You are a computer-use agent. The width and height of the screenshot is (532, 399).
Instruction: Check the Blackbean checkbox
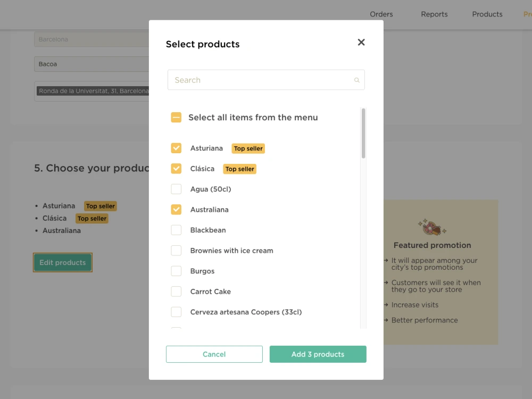point(176,230)
